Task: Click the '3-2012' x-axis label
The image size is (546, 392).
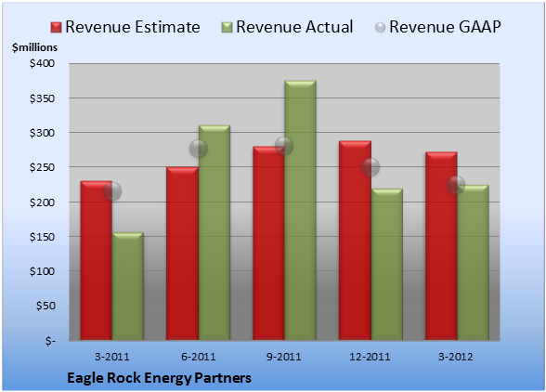Action: coord(456,357)
